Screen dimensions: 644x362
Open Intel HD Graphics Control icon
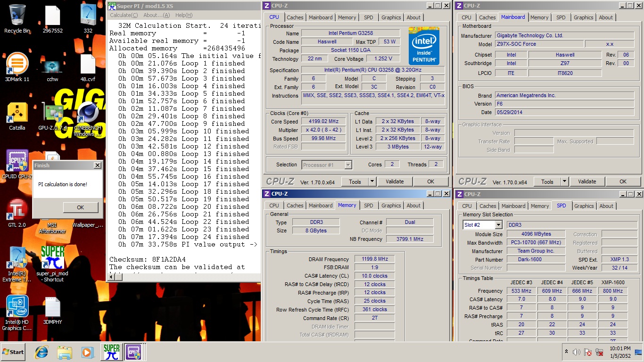17,313
